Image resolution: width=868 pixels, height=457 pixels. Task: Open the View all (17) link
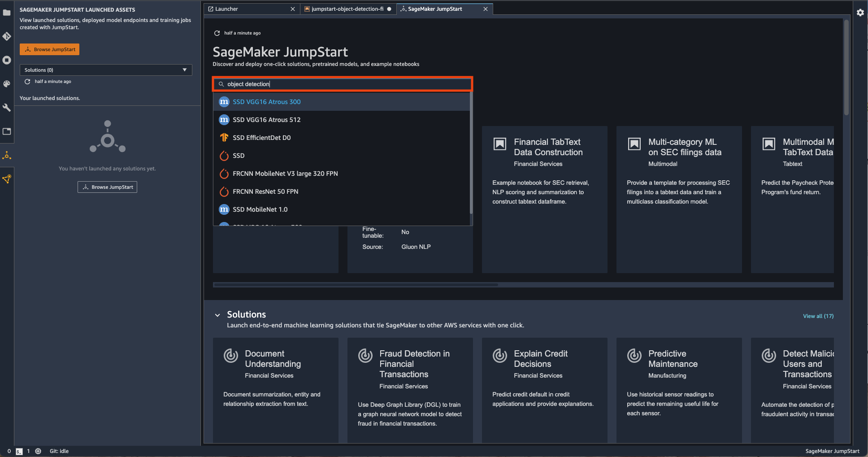tap(818, 316)
